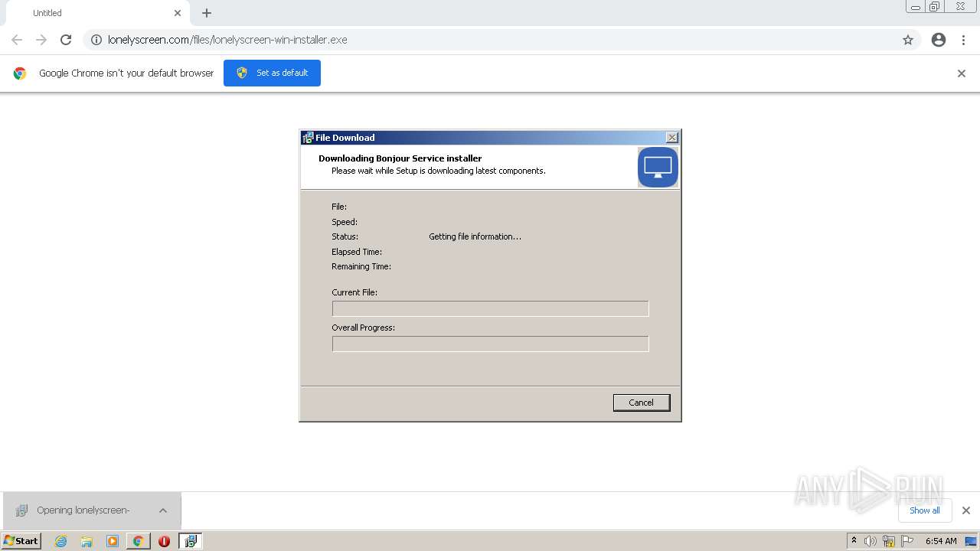Close the downloads shelf
The width and height of the screenshot is (980, 551).
966,510
